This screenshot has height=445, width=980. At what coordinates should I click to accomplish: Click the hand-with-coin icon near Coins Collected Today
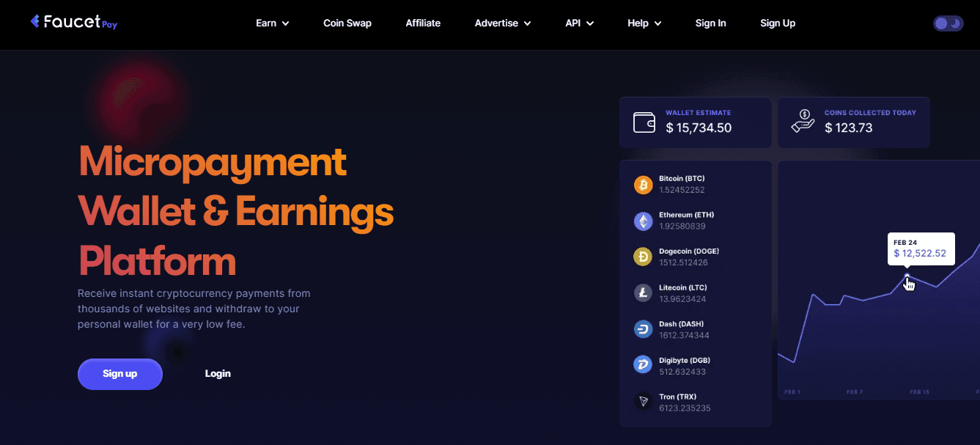(803, 122)
